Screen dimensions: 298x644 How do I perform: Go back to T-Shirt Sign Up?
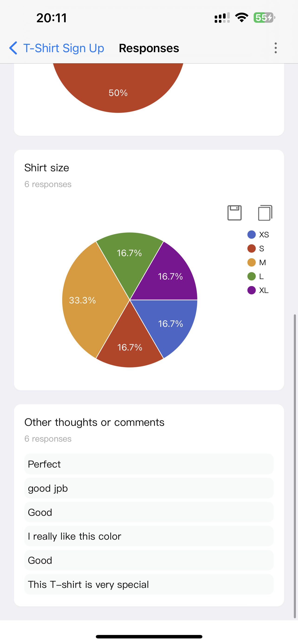coord(63,48)
